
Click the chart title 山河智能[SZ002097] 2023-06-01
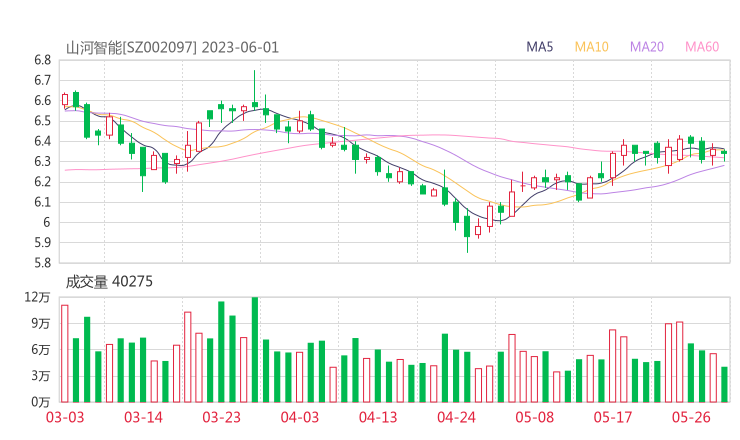click(x=172, y=48)
